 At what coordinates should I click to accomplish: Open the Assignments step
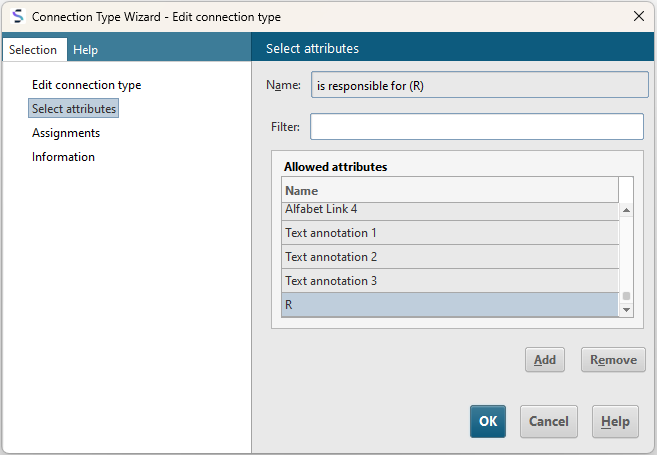(66, 133)
